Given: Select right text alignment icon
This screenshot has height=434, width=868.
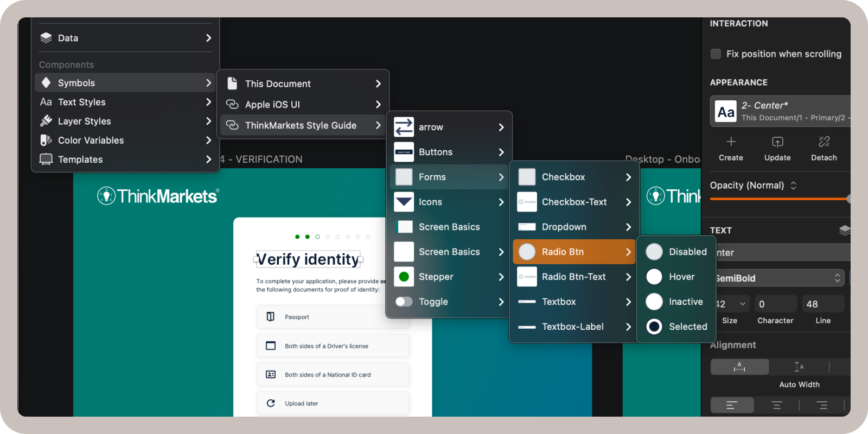Looking at the screenshot, I should [x=822, y=405].
